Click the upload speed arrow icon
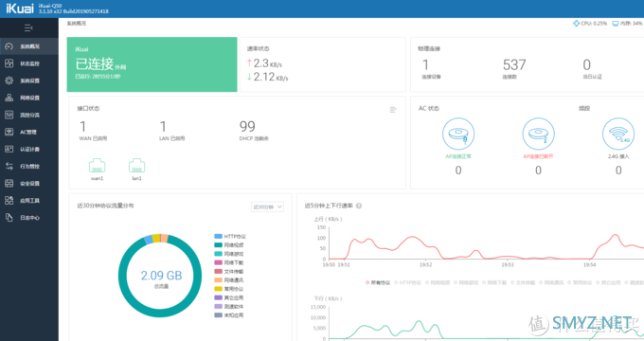The height and width of the screenshot is (341, 644). (249, 63)
